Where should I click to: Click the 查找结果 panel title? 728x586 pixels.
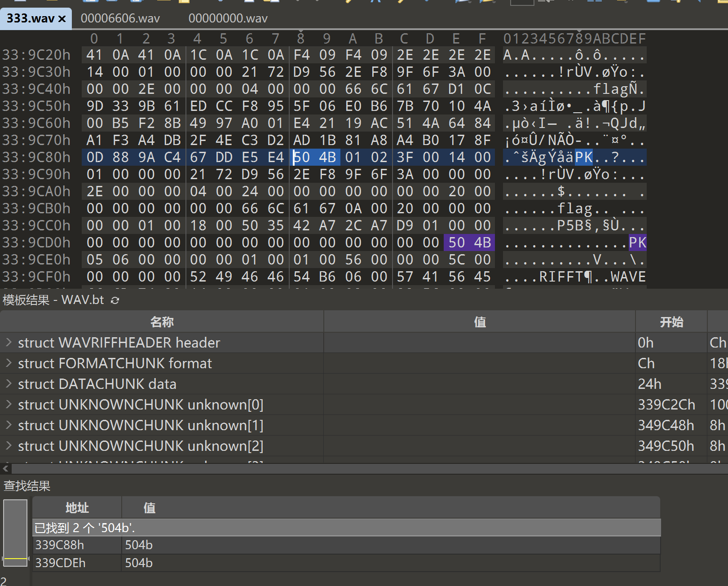click(27, 486)
